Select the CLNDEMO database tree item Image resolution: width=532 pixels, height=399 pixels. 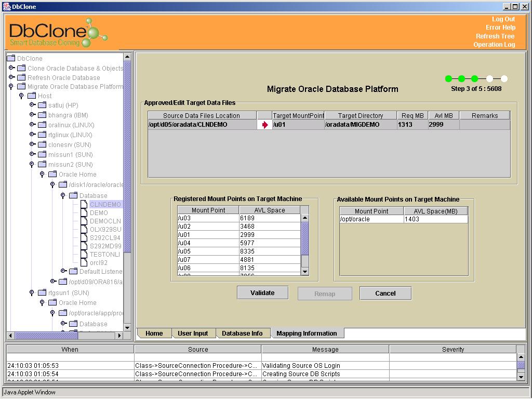[105, 204]
